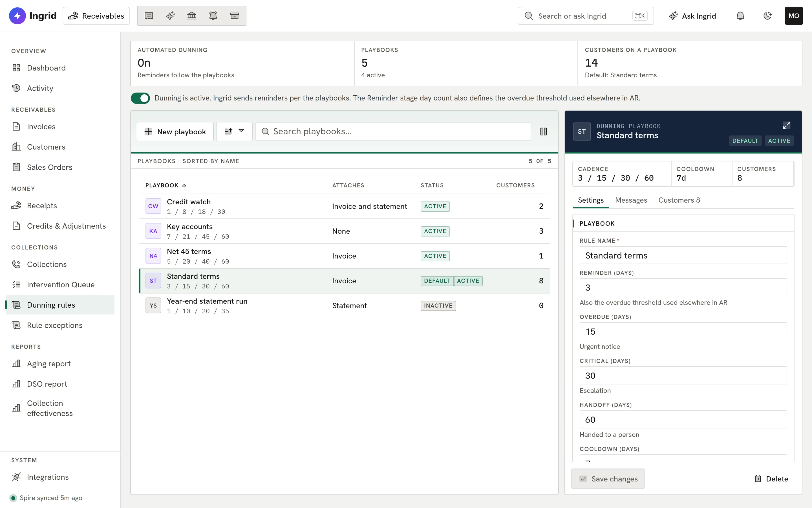Select the Year-end statement run row

[344, 306]
